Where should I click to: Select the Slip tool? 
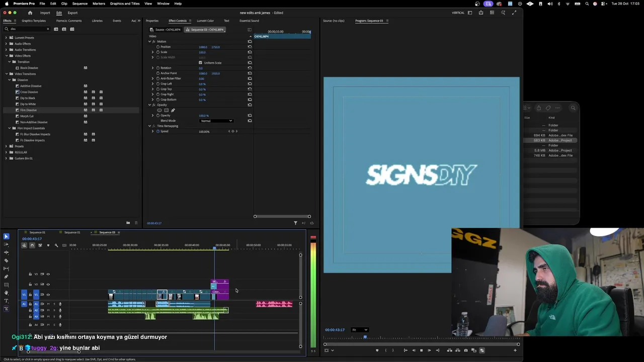[6, 268]
